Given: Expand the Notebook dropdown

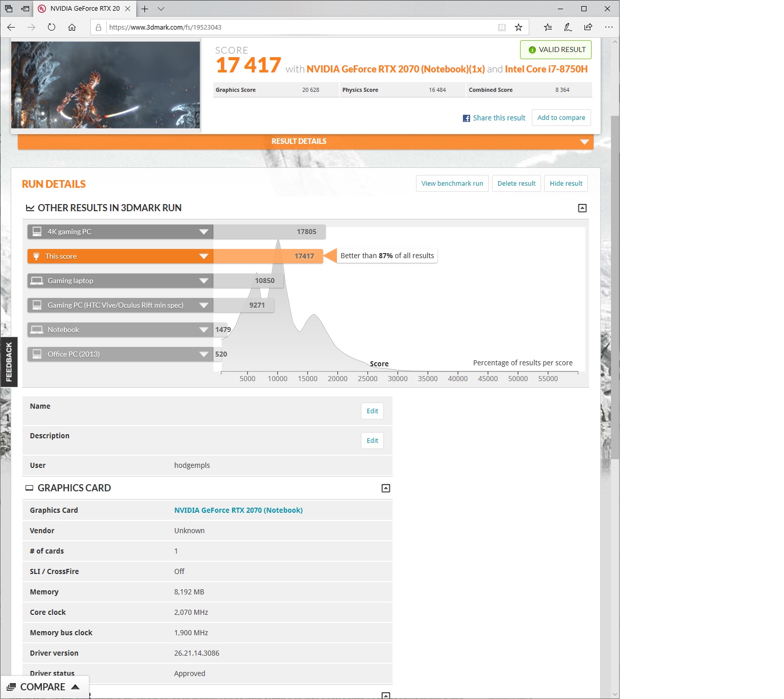Looking at the screenshot, I should (x=204, y=330).
